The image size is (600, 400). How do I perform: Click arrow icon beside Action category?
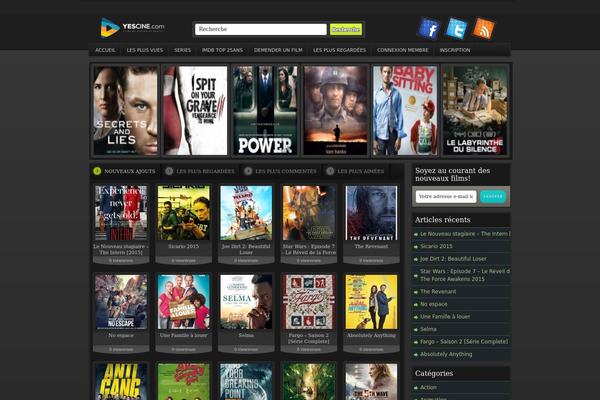(x=416, y=388)
